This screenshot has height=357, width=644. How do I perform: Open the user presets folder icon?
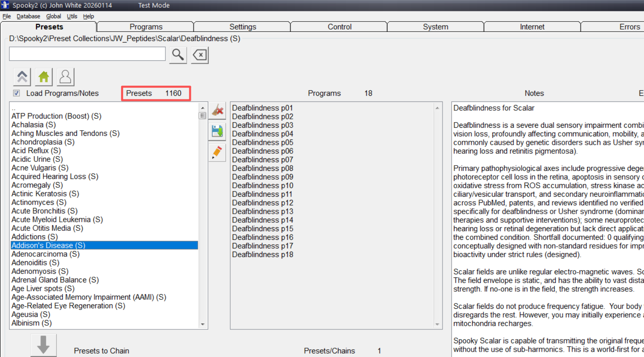pyautogui.click(x=65, y=77)
